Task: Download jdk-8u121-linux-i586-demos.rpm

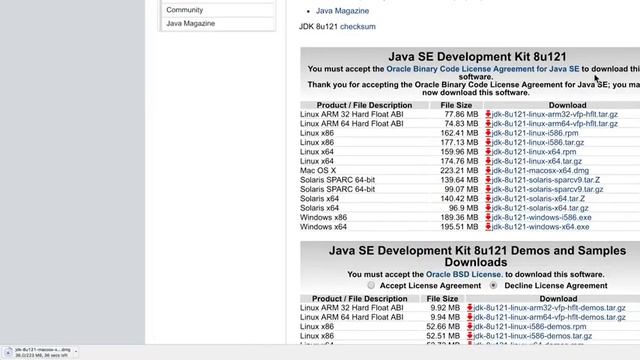Action: 530,327
